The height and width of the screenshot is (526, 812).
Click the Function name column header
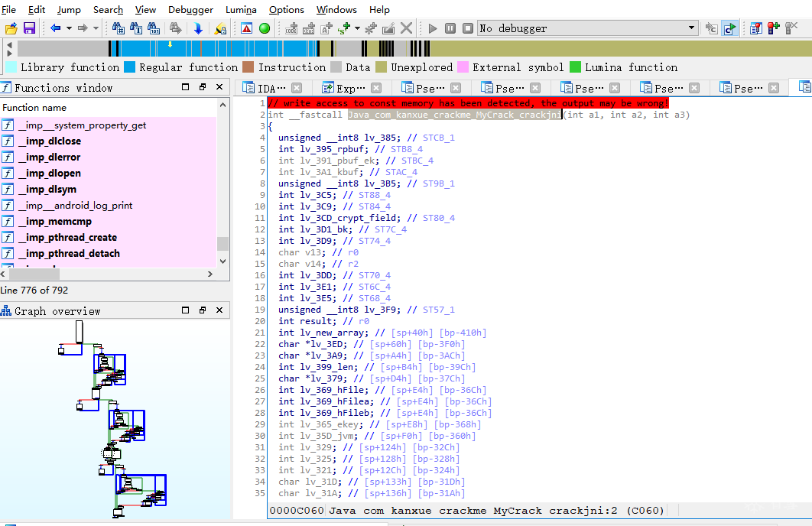pyautogui.click(x=34, y=108)
